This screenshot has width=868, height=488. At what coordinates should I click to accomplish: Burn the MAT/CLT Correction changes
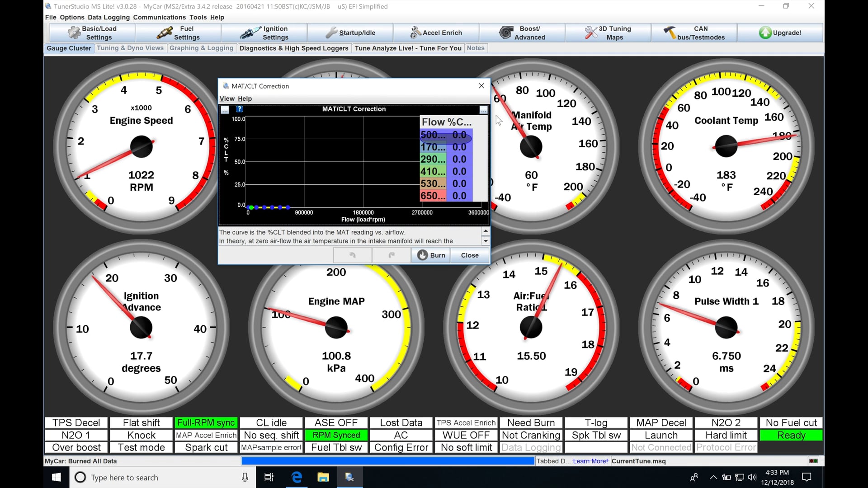tap(431, 255)
